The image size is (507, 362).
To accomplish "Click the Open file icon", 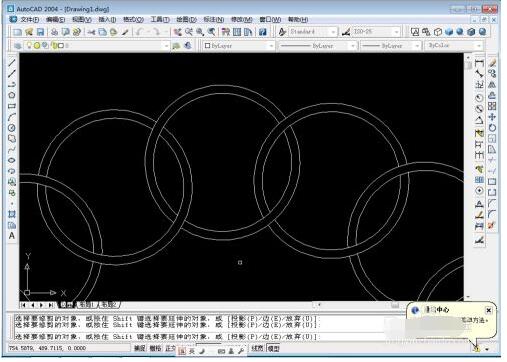I will coord(29,32).
